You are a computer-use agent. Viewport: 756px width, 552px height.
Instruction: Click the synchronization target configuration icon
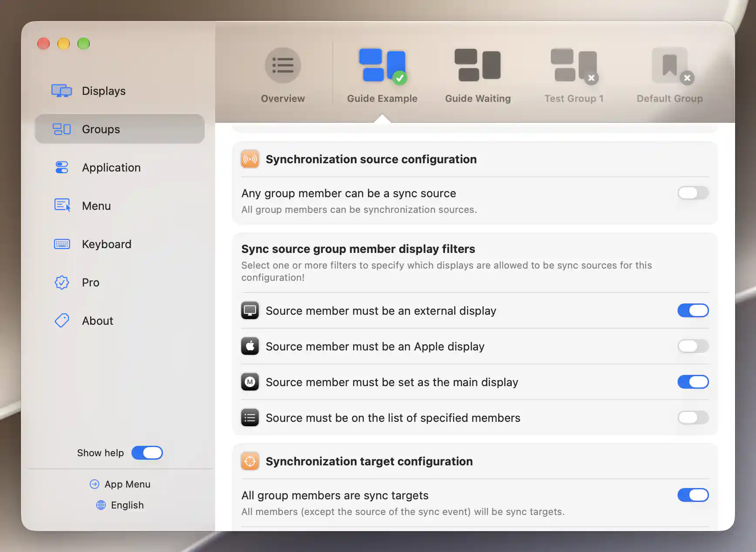(x=250, y=461)
